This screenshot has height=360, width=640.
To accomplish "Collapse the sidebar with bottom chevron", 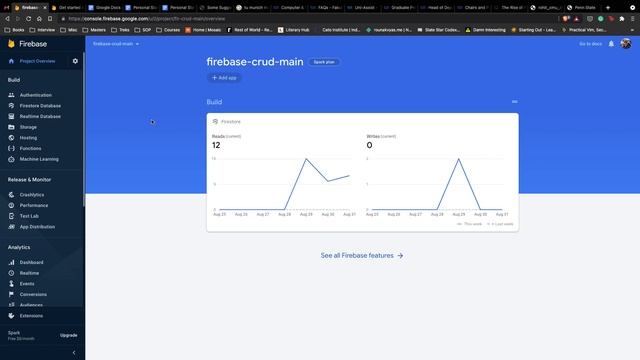I will 74,353.
